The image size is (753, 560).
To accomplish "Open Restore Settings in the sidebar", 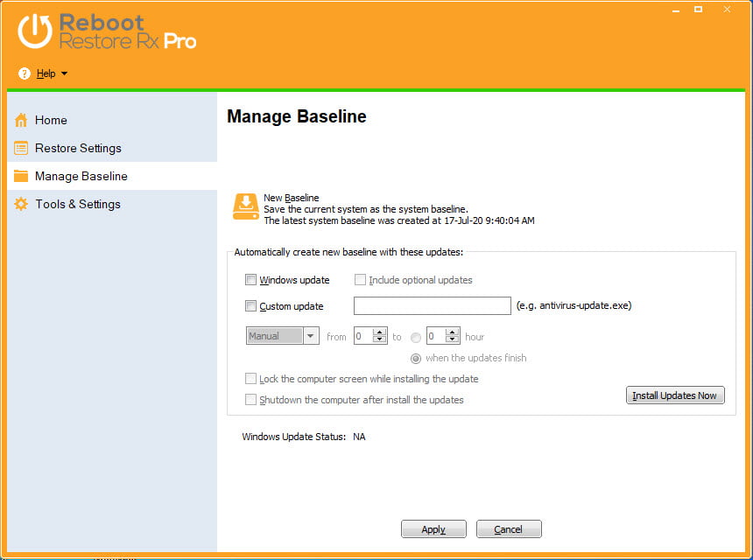I will point(78,148).
